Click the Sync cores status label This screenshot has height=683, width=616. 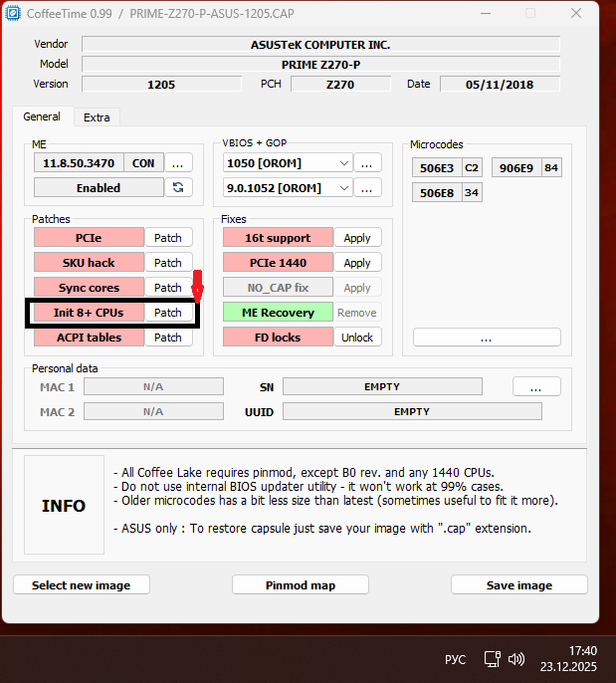pos(89,288)
